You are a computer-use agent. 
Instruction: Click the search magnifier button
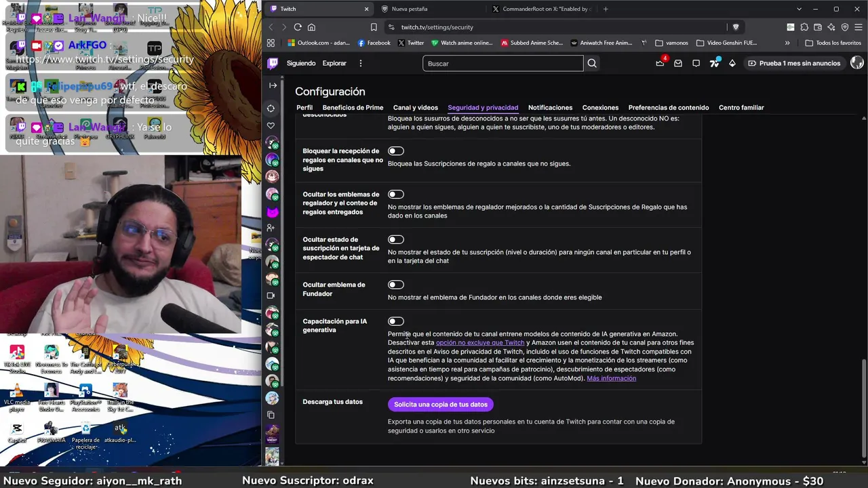(592, 63)
